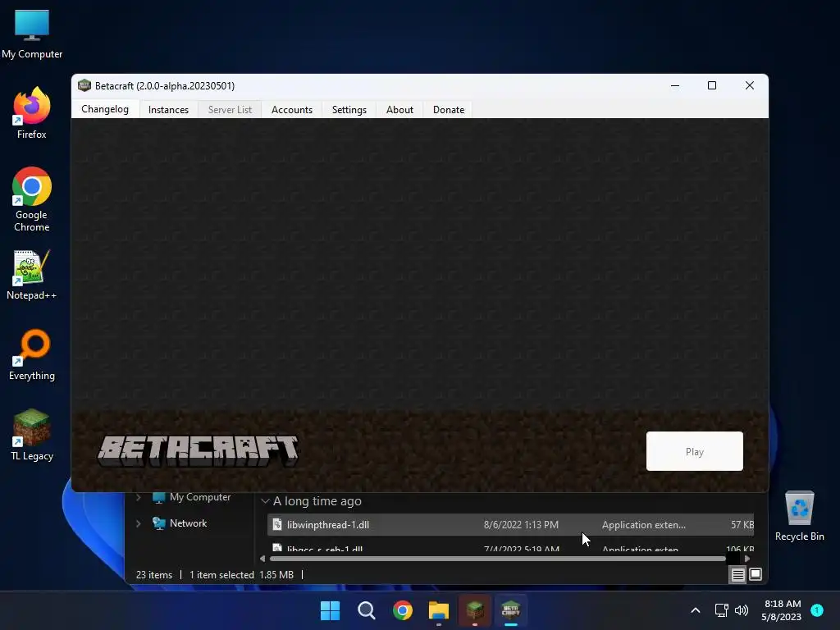Open Chrome from the taskbar
Viewport: 840px width, 630px height.
[402, 610]
